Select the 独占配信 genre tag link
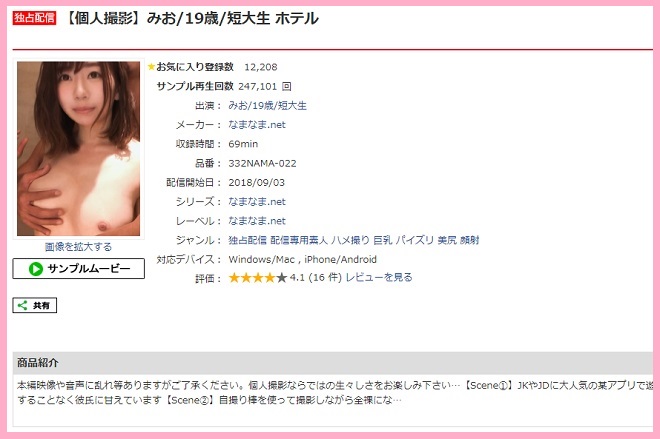Viewport: 660px width, 439px height. pos(248,240)
